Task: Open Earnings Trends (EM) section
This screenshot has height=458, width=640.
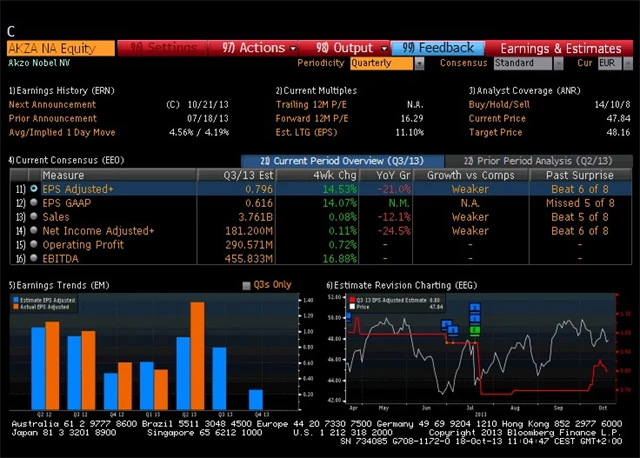Action: pyautogui.click(x=59, y=285)
